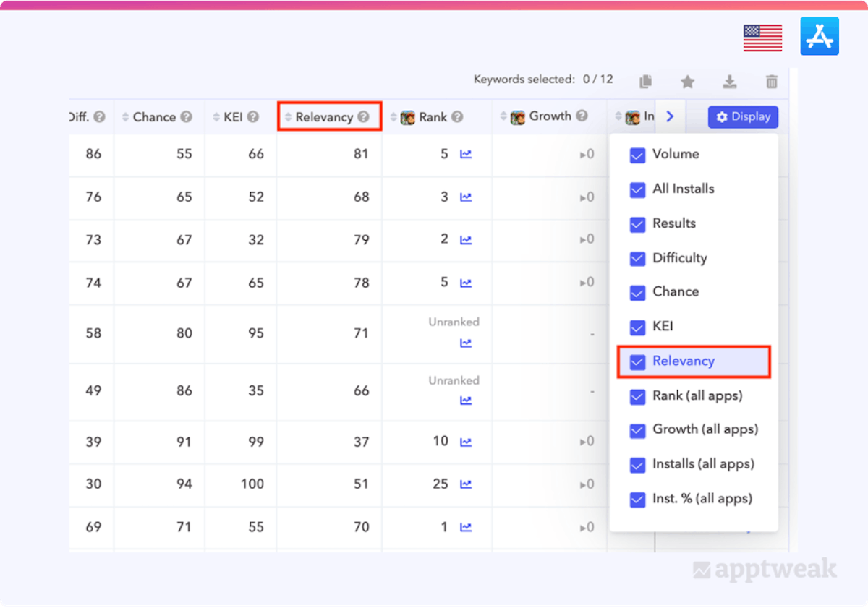This screenshot has width=868, height=608.
Task: Click the KEI column help icon
Action: 252,117
